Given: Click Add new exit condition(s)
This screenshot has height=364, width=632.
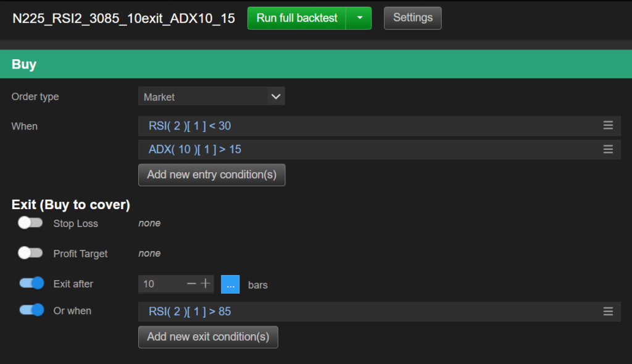Looking at the screenshot, I should (x=208, y=337).
